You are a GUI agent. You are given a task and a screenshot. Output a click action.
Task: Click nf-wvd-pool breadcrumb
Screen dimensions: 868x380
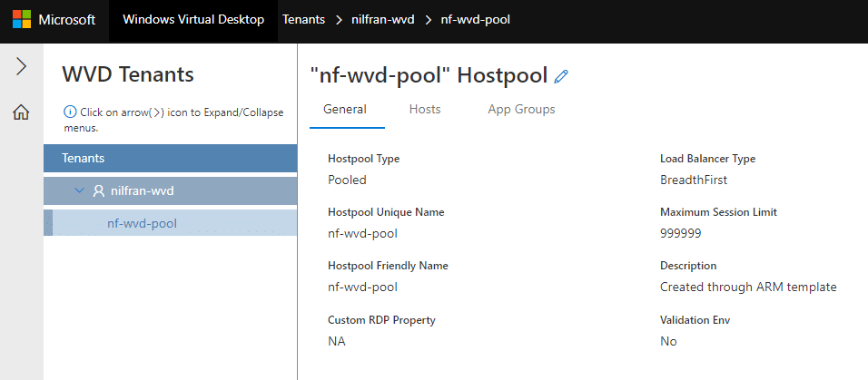[x=476, y=20]
